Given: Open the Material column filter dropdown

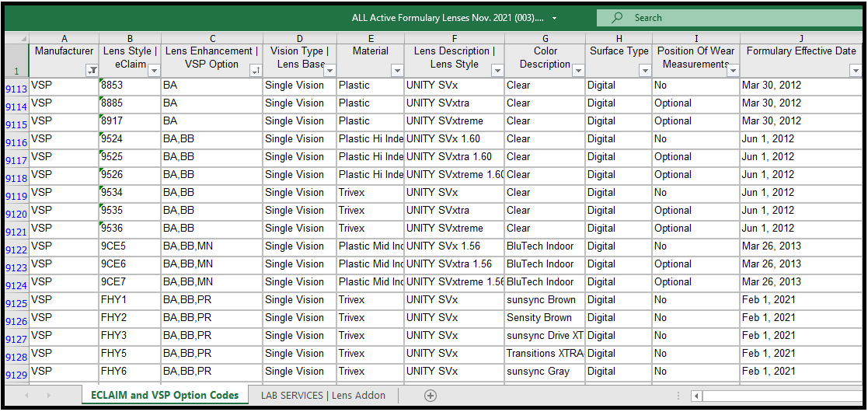Looking at the screenshot, I should click(x=397, y=70).
